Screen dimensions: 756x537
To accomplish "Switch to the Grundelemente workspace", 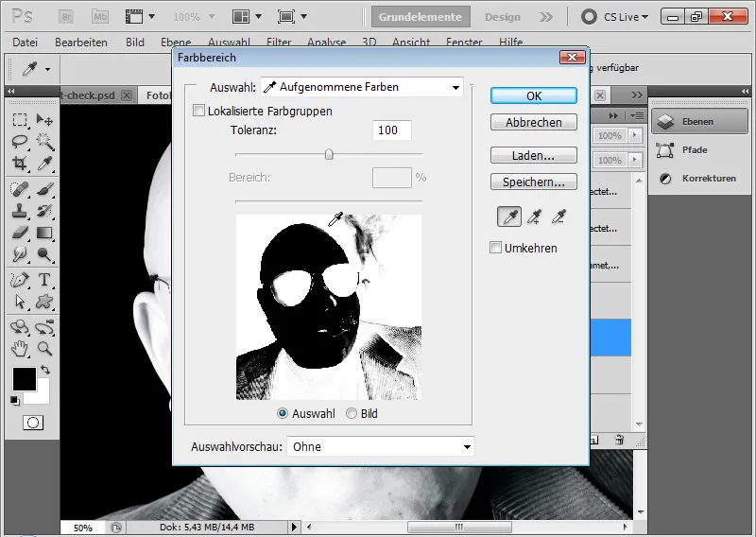I will coord(421,17).
